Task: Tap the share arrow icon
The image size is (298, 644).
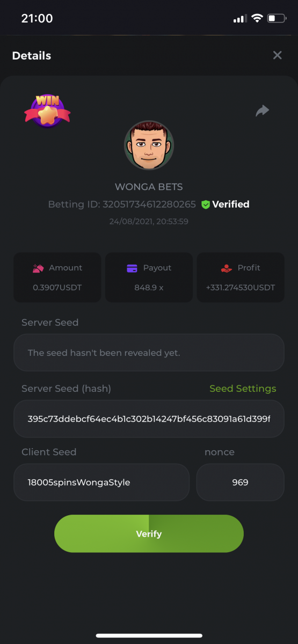Action: pyautogui.click(x=262, y=111)
